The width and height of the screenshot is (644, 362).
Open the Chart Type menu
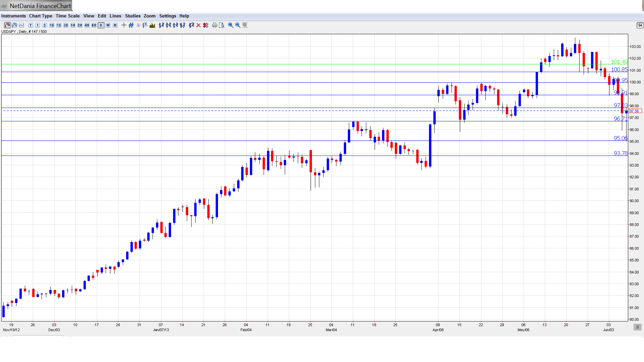point(41,16)
